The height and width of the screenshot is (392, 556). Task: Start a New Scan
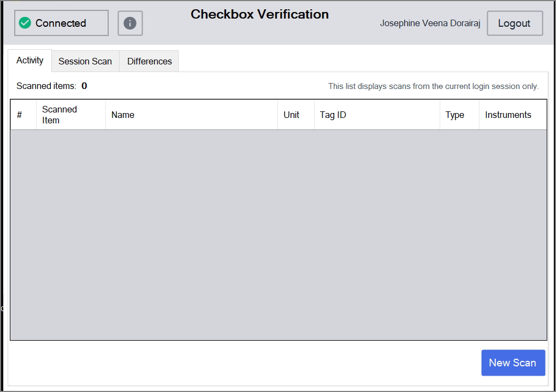[x=513, y=363]
